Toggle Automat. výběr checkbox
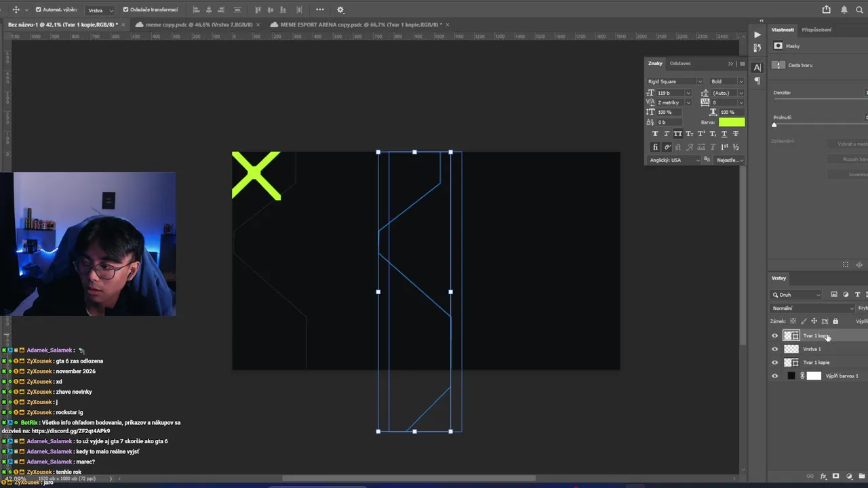868x488 pixels. [38, 9]
